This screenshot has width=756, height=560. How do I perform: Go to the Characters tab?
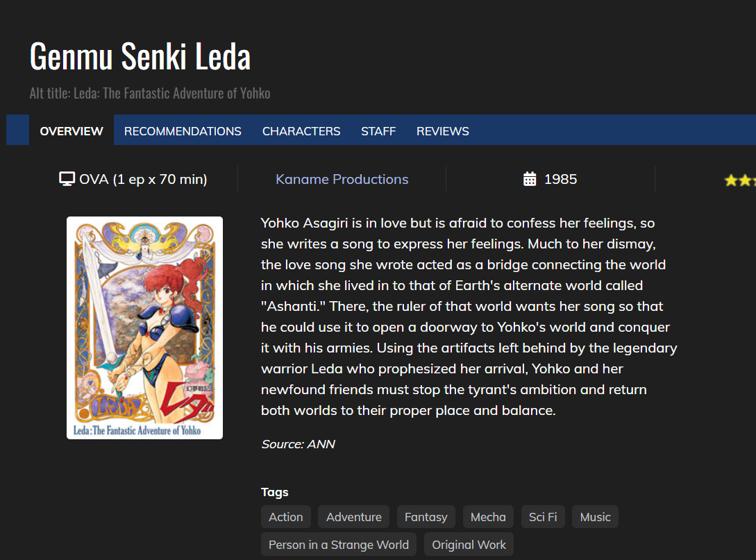[301, 131]
